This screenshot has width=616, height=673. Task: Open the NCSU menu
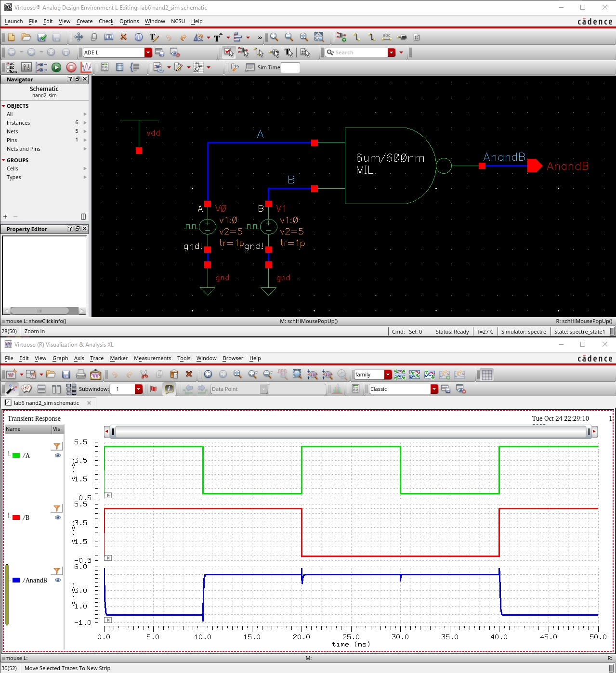click(178, 21)
